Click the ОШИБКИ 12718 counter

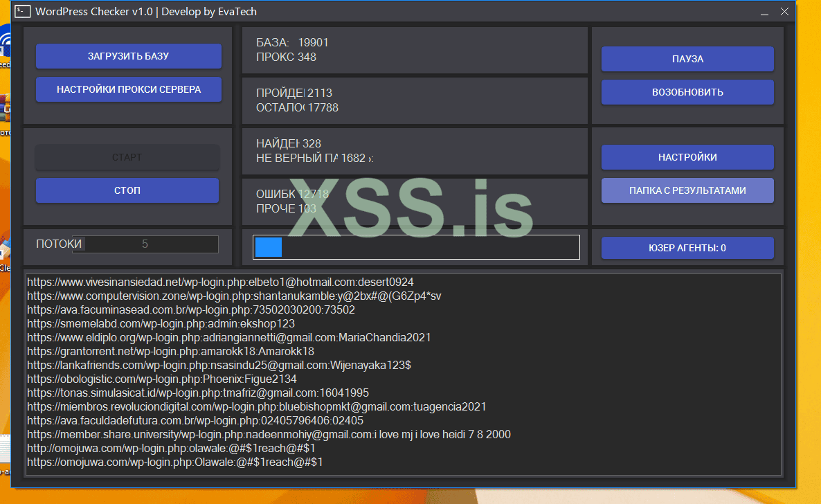[292, 194]
